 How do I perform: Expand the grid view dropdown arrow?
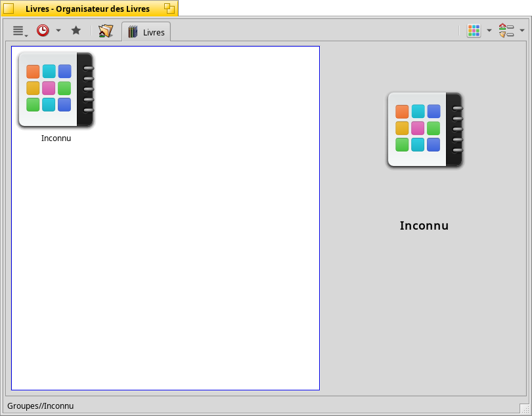click(489, 31)
